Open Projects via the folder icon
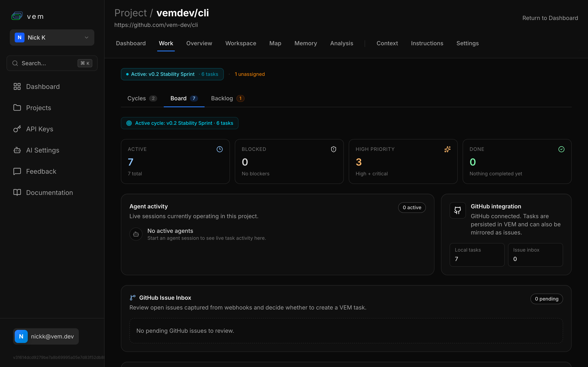This screenshot has width=588, height=367. click(x=17, y=108)
